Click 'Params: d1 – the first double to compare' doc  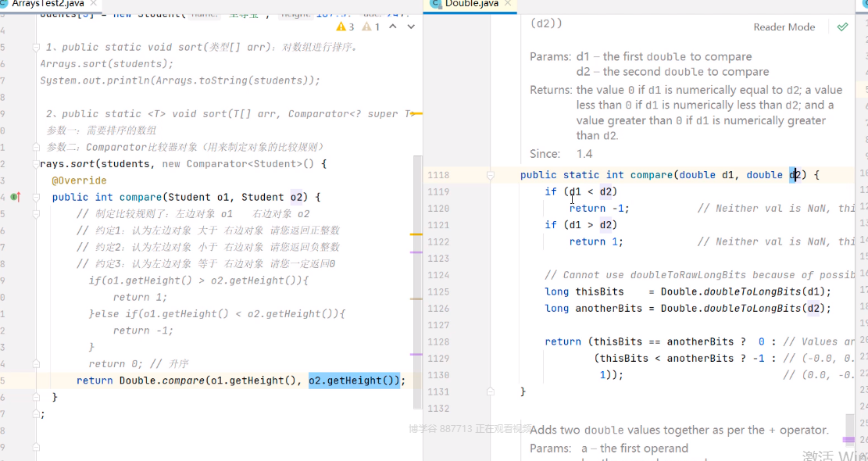641,56
